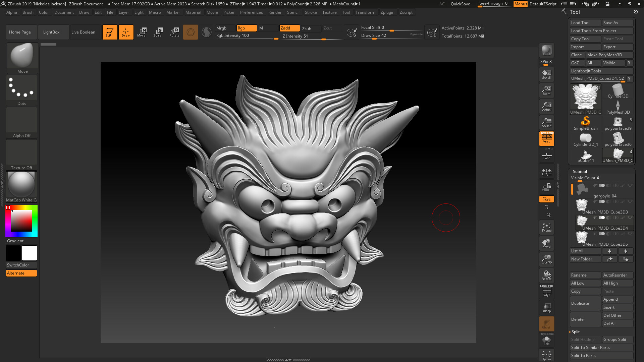This screenshot has width=644, height=362.
Task: Move subtool up with arrow
Action: pos(609,251)
